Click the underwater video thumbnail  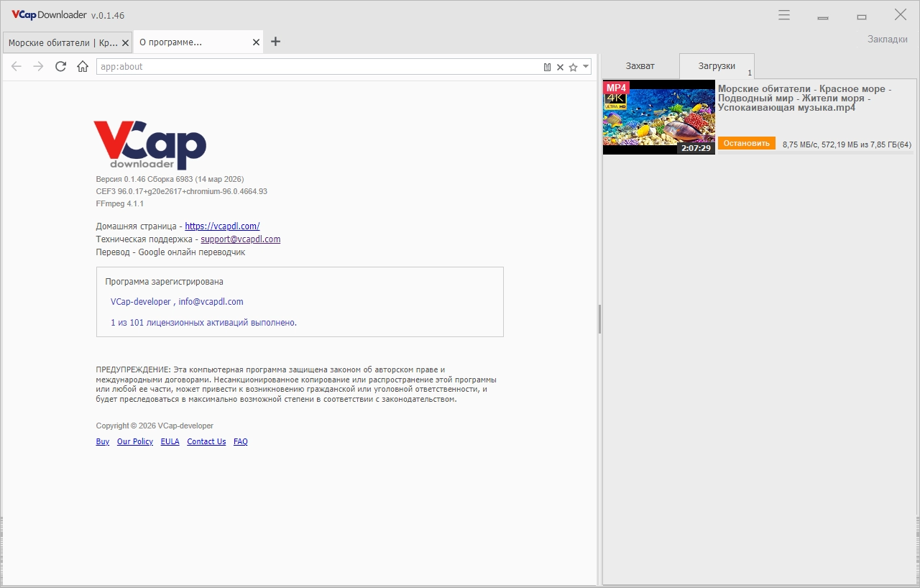pos(659,117)
